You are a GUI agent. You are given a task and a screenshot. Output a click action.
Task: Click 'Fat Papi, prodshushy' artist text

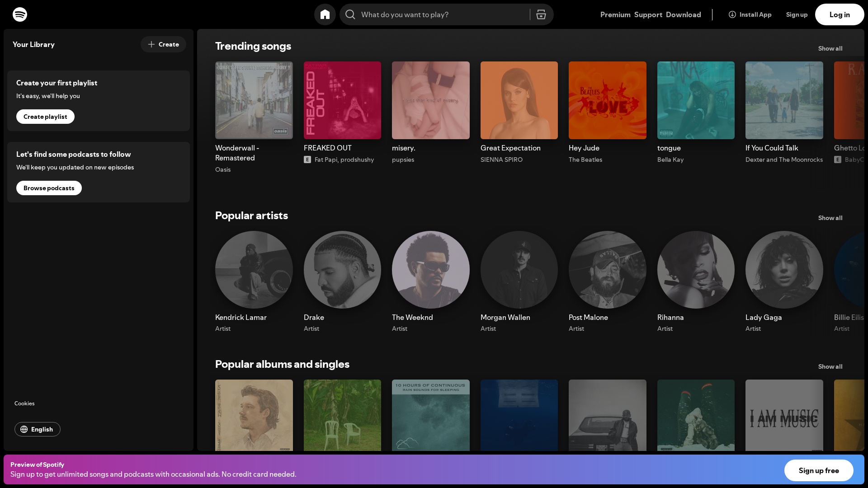344,160
